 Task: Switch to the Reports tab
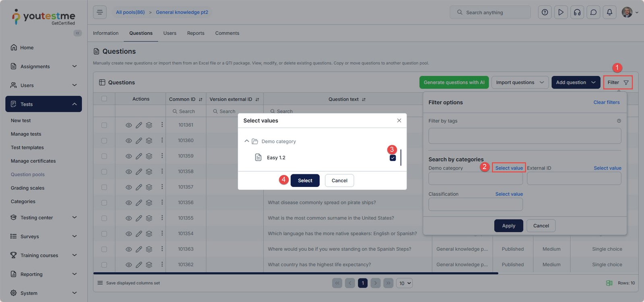point(196,33)
